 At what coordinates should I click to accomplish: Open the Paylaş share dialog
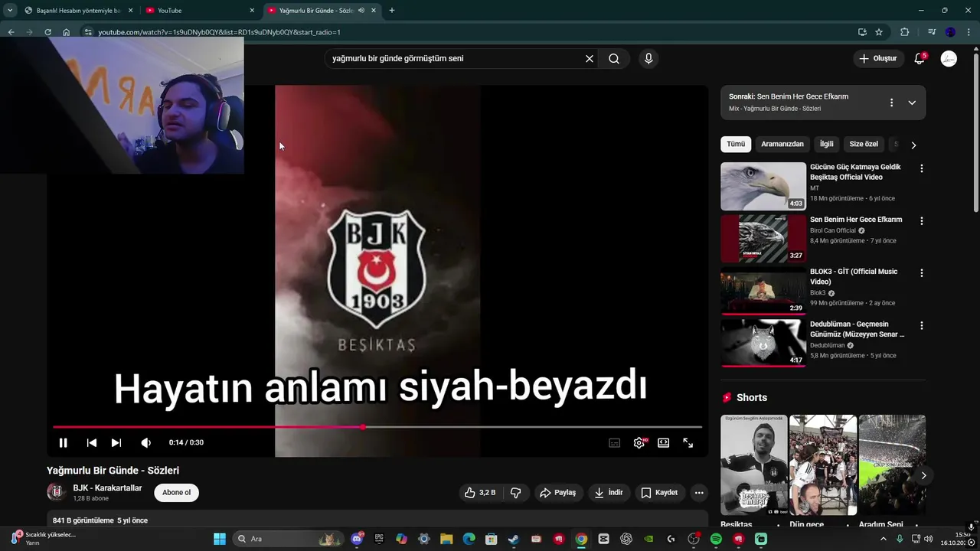[557, 493]
